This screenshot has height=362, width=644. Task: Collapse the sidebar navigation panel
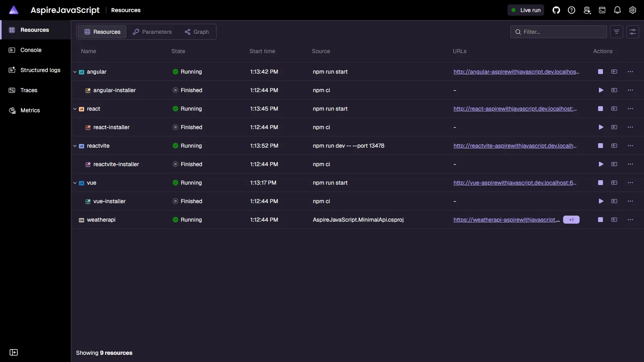pyautogui.click(x=14, y=352)
